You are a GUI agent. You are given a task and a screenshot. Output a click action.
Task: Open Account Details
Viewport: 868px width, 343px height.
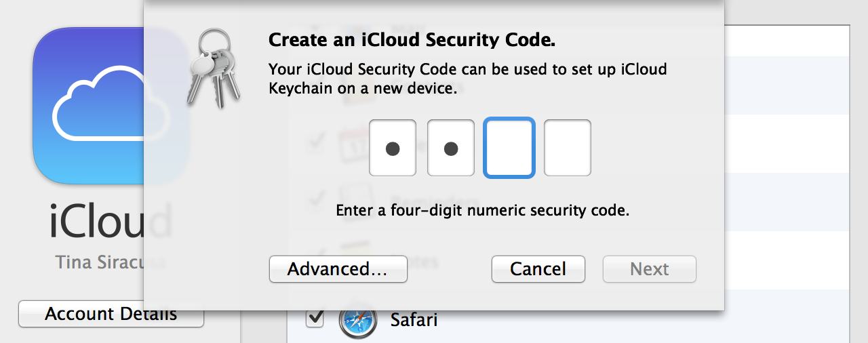point(111,315)
